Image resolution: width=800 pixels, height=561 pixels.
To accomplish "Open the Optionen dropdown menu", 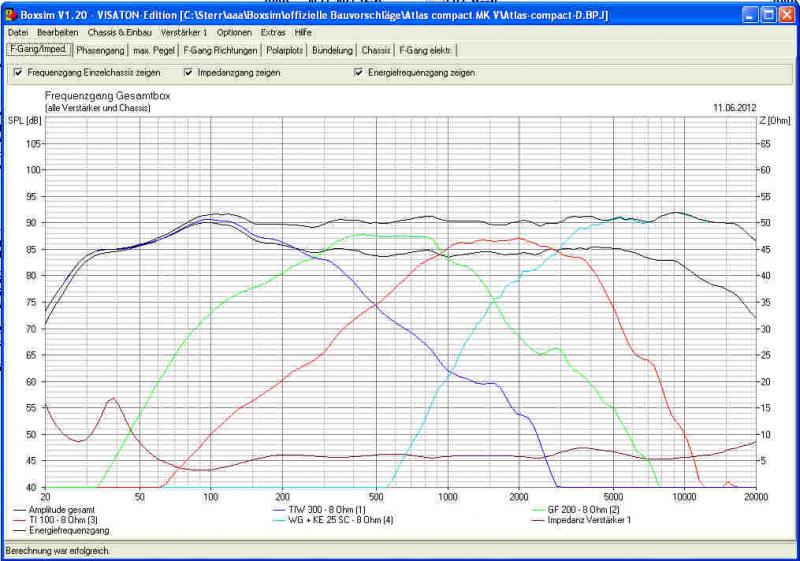I will [x=234, y=33].
